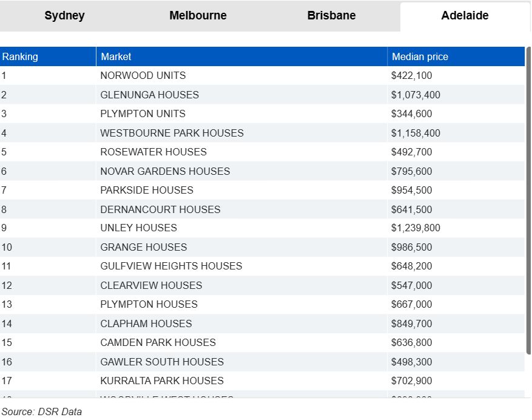This screenshot has width=532, height=420.
Task: Click the Ranking column header
Action: (x=20, y=56)
